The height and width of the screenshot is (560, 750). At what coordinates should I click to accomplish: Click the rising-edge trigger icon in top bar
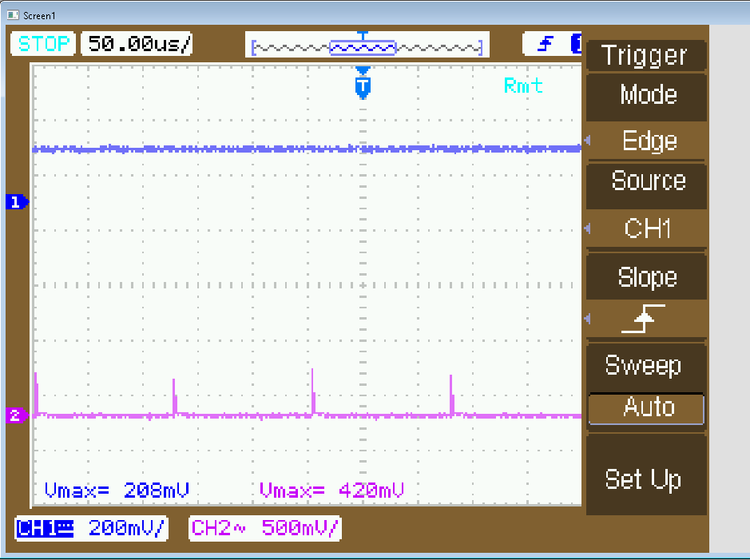point(546,45)
